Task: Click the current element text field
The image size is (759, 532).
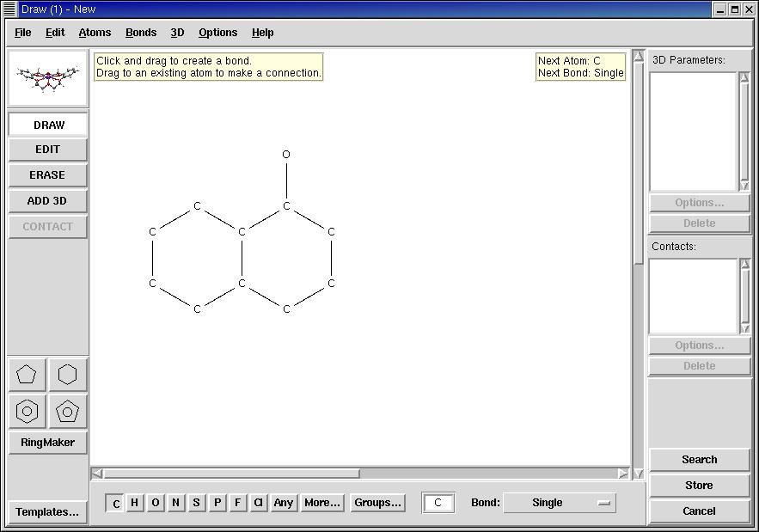Action: pos(438,503)
